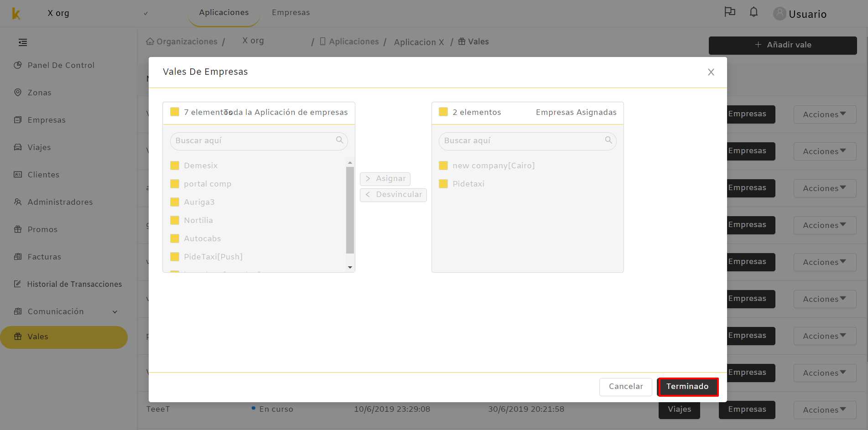Screen dimensions: 868x430
Task: Focus the left Buscar aquí search field
Action: click(x=259, y=141)
